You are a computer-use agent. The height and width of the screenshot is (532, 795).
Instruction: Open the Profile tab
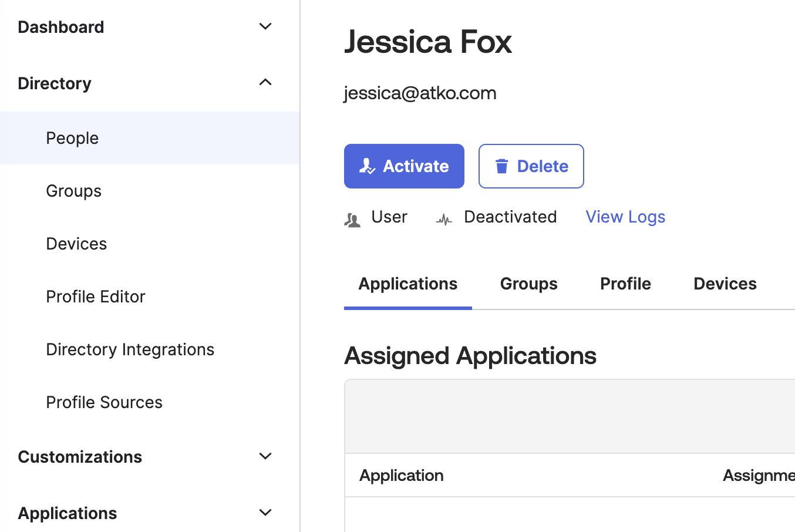[x=625, y=284]
